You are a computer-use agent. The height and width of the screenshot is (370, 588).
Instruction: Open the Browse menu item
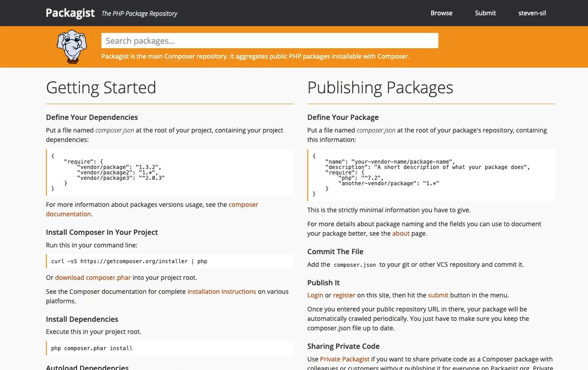441,13
